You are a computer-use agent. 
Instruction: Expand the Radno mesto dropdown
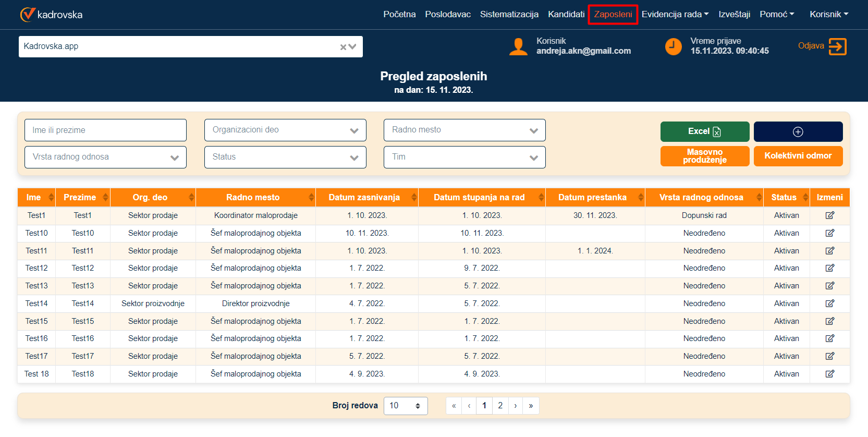coord(464,130)
